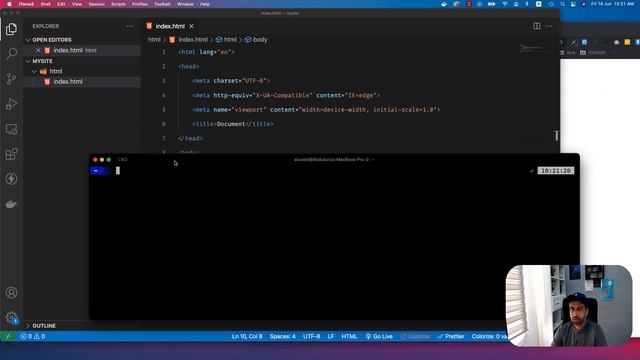Open the Docker view in the activity bar
640x360 pixels.
11,204
